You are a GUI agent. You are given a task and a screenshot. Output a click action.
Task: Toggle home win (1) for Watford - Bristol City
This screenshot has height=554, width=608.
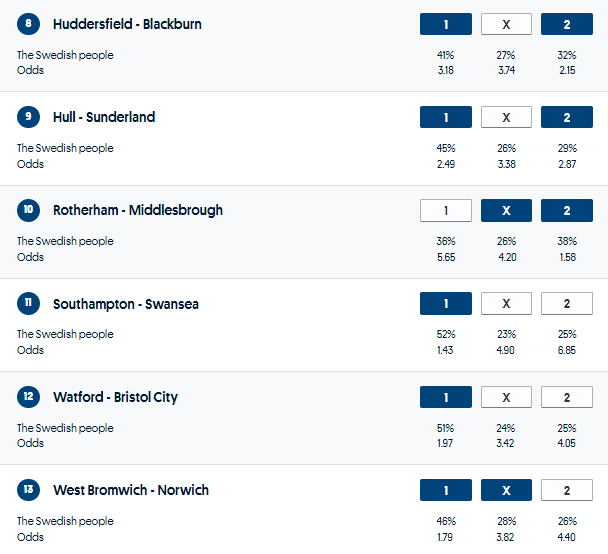coord(445,397)
